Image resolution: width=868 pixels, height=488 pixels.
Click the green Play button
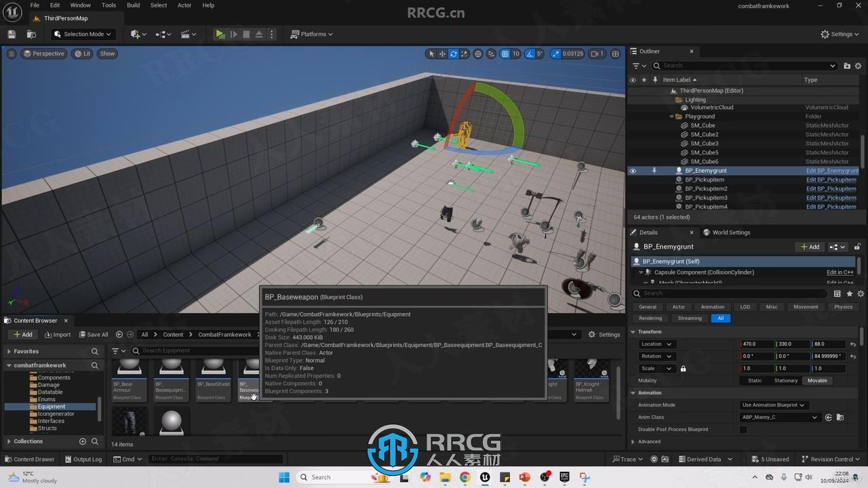[x=220, y=34]
